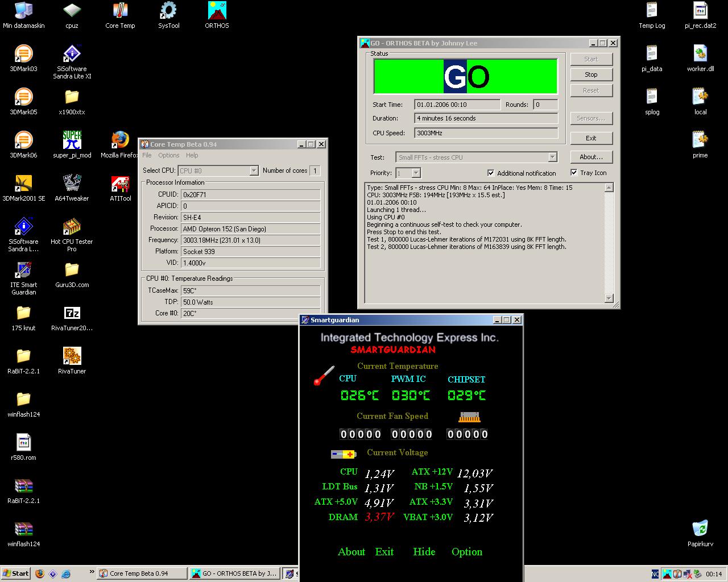Open the SysTool desktop icon
This screenshot has width=728, height=582.
[168, 15]
